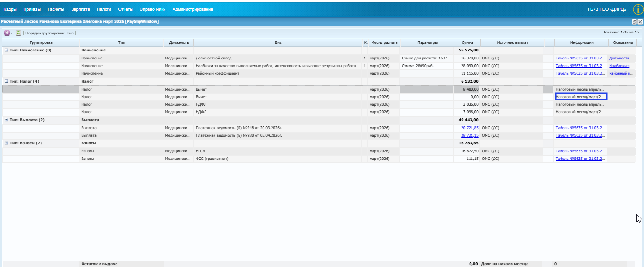Select the ЕТСВ contribution cell

pos(278,151)
